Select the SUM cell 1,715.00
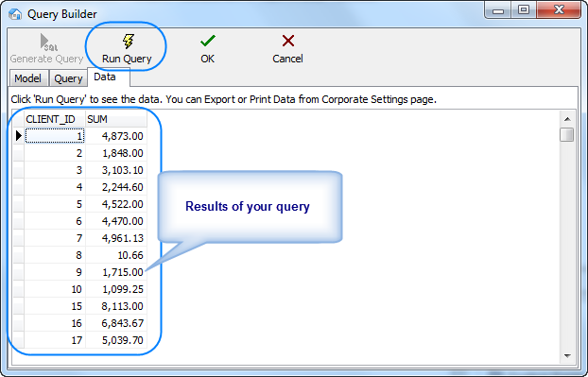Viewport: 588px width, 377px height. pos(116,272)
